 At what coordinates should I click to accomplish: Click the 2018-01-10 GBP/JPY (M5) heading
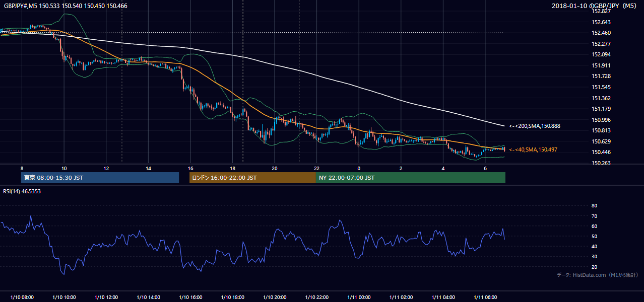pyautogui.click(x=595, y=6)
